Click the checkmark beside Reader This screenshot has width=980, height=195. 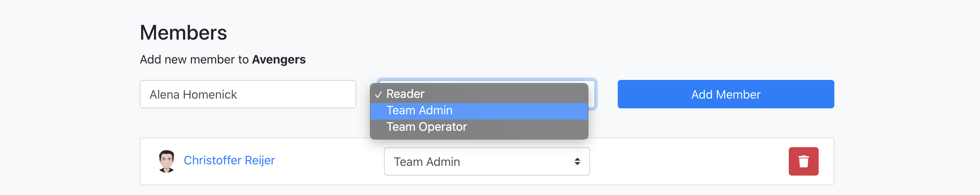click(x=378, y=95)
